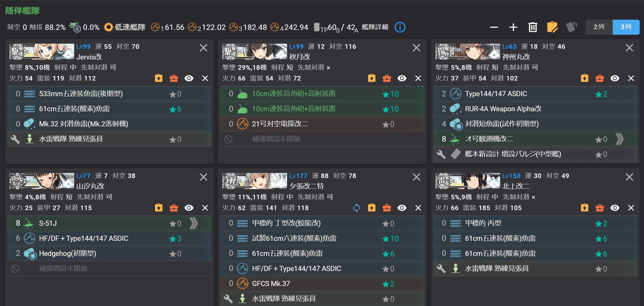This screenshot has height=306, width=644.
Task: Click the blue info icon near 艦隊詳細
Action: pyautogui.click(x=400, y=27)
